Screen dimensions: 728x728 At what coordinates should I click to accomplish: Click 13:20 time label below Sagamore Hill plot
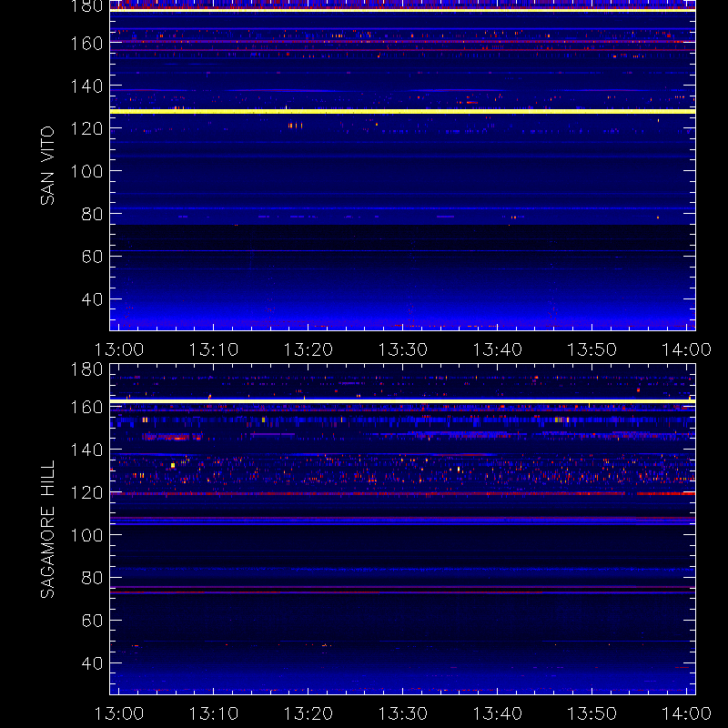tap(308, 713)
